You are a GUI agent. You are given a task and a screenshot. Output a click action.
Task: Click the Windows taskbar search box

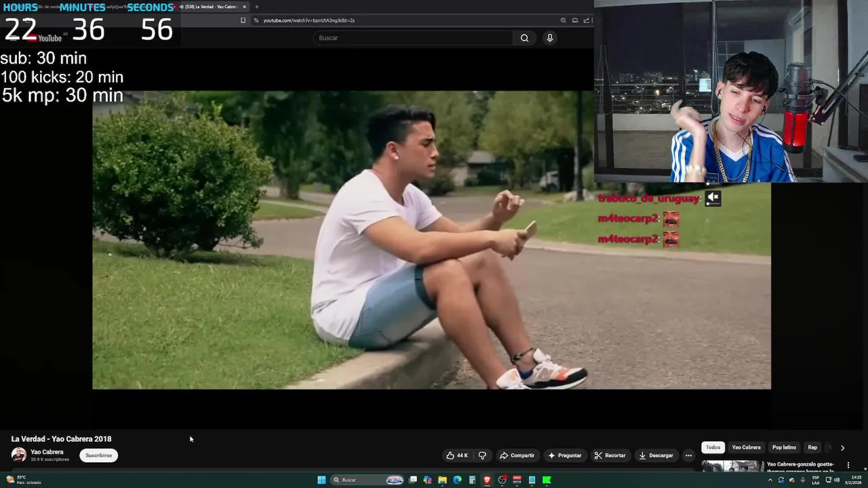[x=367, y=480]
